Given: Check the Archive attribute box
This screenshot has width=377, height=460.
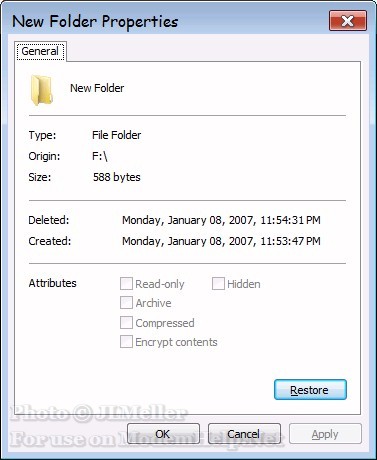Looking at the screenshot, I should point(126,303).
